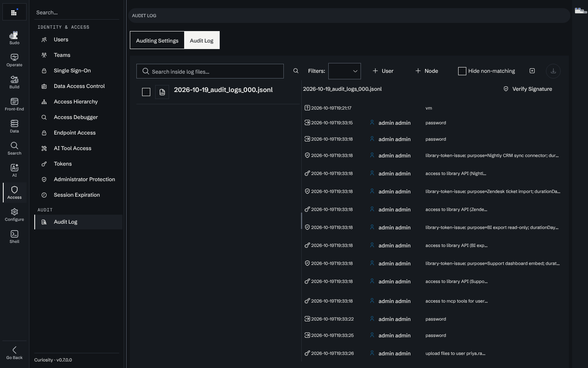Viewport: 588px width, 368px height.
Task: Open the Sudo section in the rail
Action: pyautogui.click(x=14, y=38)
